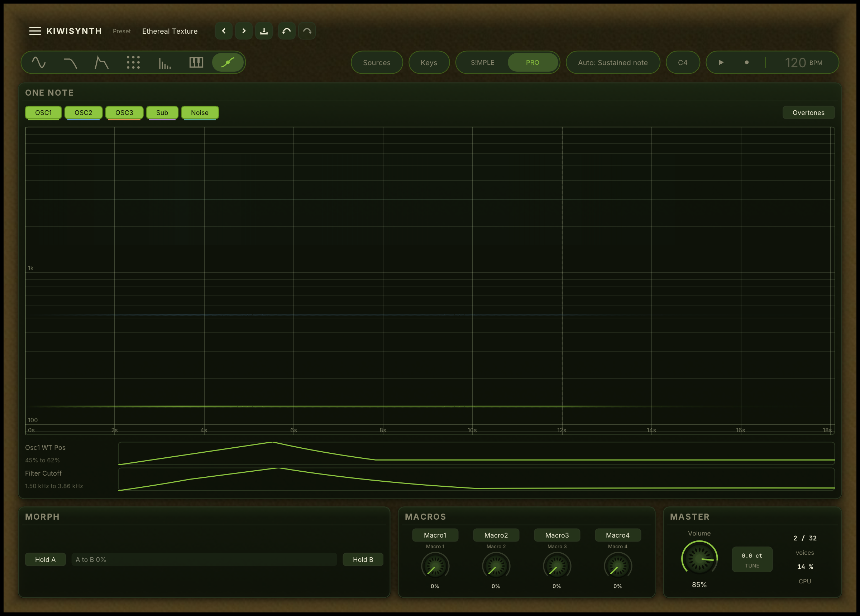Start playback with the play button

pyautogui.click(x=721, y=63)
